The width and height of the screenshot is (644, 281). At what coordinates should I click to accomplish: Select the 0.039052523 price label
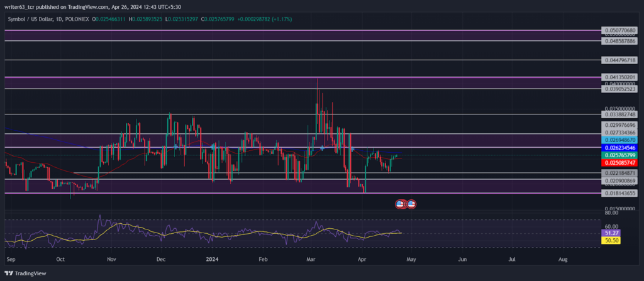coord(621,89)
